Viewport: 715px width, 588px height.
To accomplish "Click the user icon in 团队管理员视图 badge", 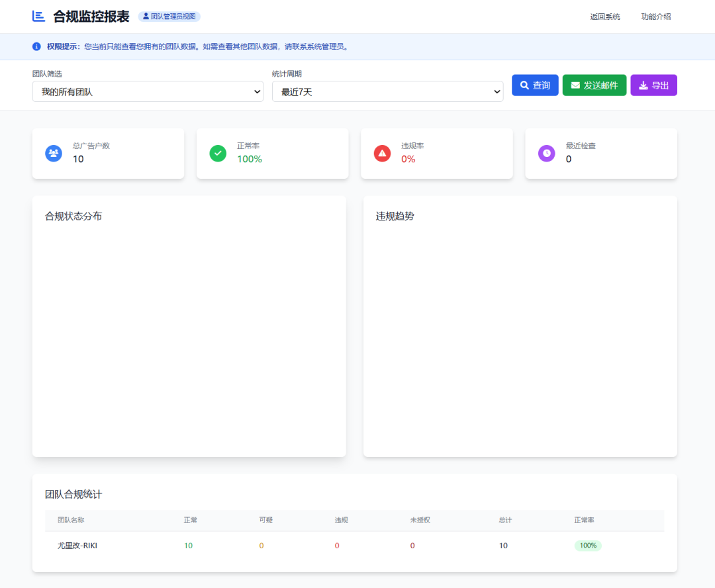I will pyautogui.click(x=146, y=17).
